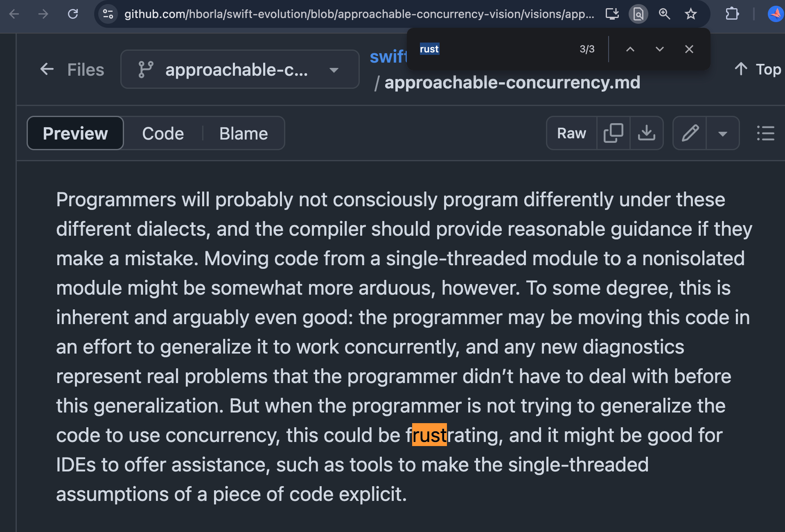
Task: Copy the raw file contents
Action: (x=613, y=133)
